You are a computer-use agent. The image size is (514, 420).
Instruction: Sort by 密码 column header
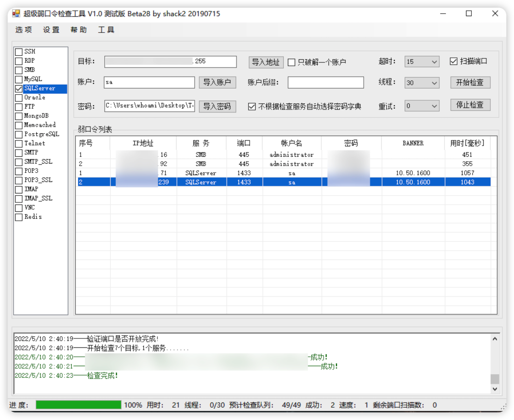coord(351,143)
